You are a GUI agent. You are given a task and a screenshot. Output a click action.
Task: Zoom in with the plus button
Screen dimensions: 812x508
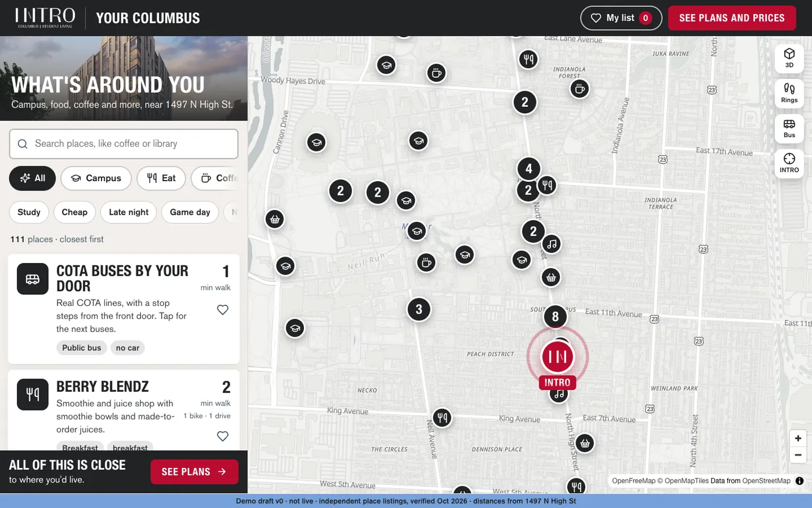click(x=798, y=438)
